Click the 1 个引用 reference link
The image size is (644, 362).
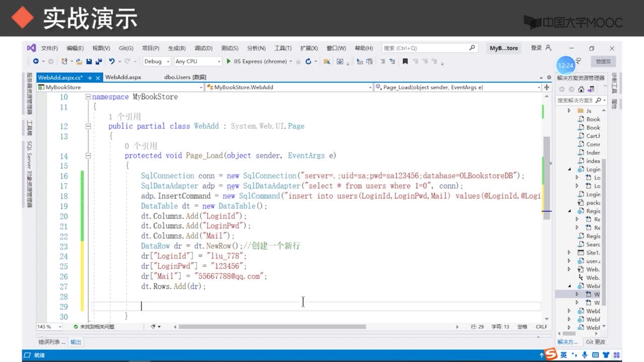tap(125, 117)
